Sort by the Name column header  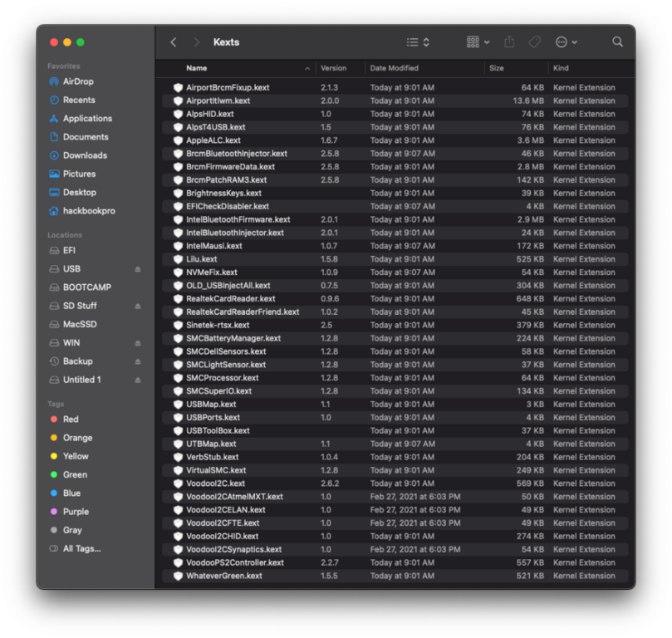click(x=197, y=68)
